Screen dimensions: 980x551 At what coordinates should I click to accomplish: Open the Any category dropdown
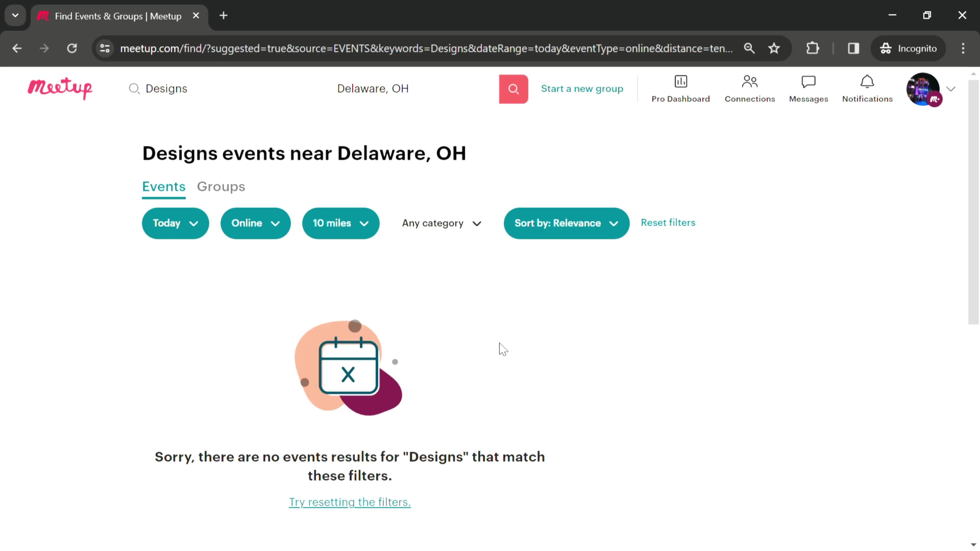point(442,223)
